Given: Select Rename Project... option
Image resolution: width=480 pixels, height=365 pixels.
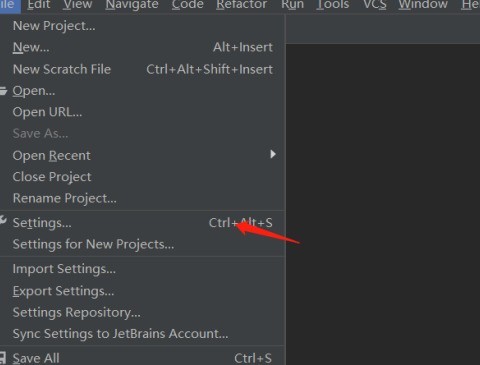Looking at the screenshot, I should (x=143, y=198).
